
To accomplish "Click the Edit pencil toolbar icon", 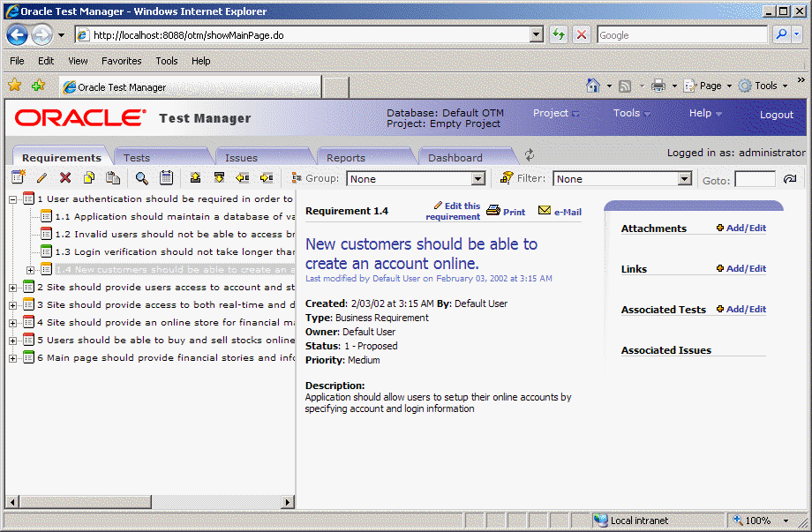I will (x=42, y=178).
